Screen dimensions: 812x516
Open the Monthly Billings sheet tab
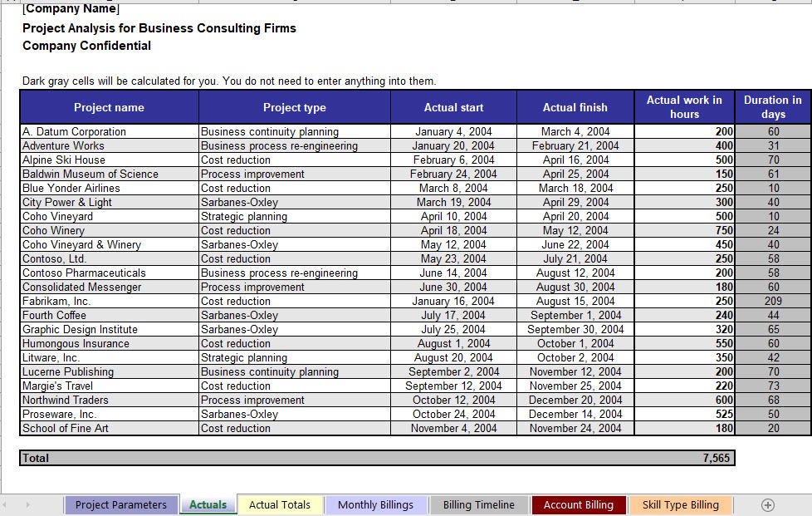[x=375, y=505]
